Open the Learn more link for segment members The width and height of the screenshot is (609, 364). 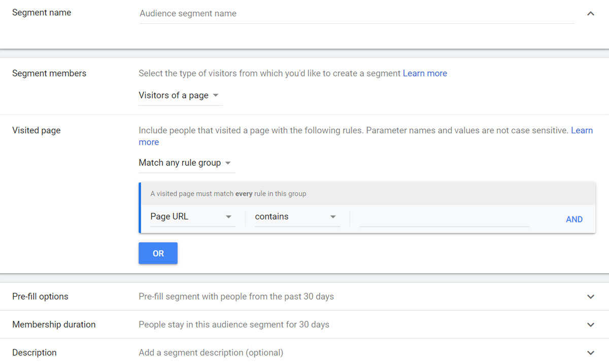[425, 73]
